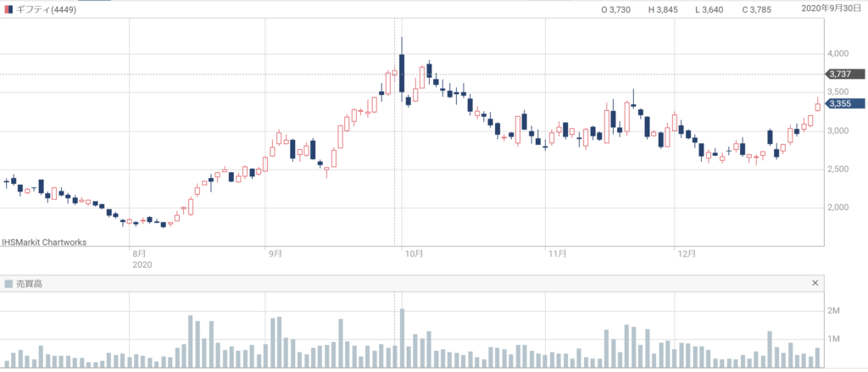Screen dimensions: 868x372
Task: Click the 3,500 price axis label
Action: pos(839,92)
